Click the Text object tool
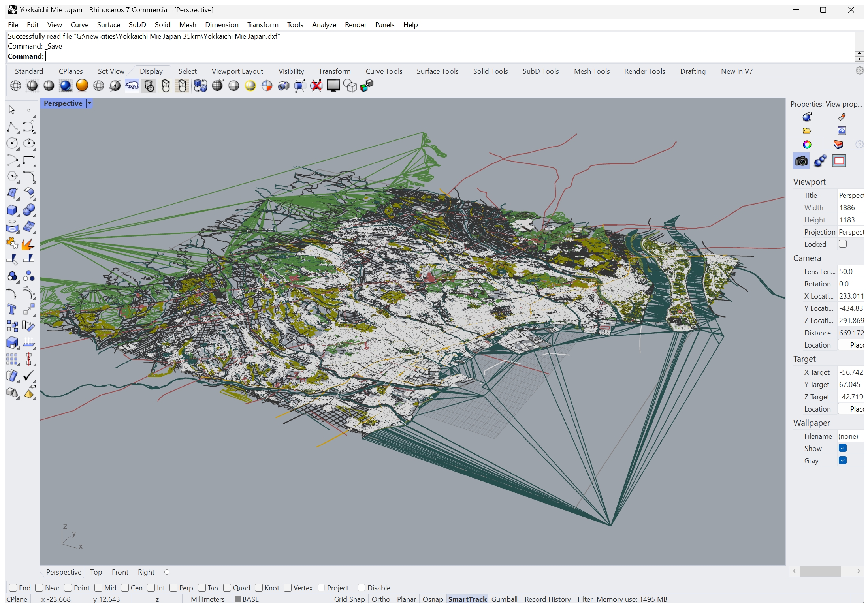 [x=12, y=310]
